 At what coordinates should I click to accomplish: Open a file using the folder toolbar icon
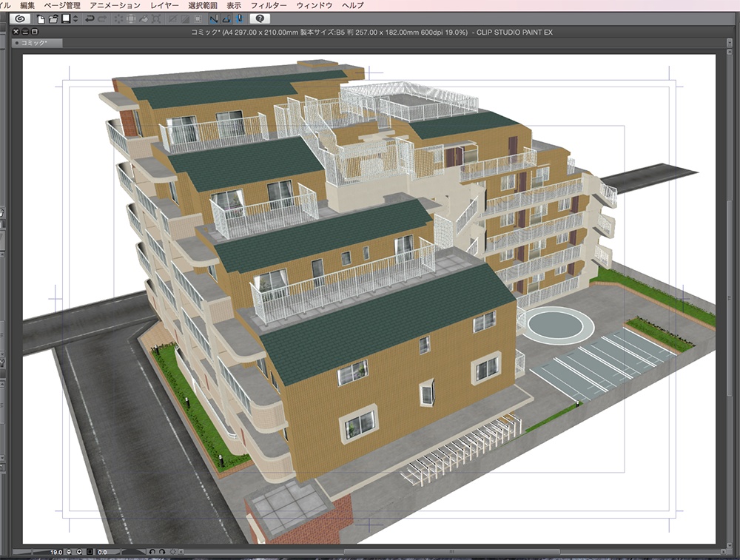pyautogui.click(x=53, y=19)
